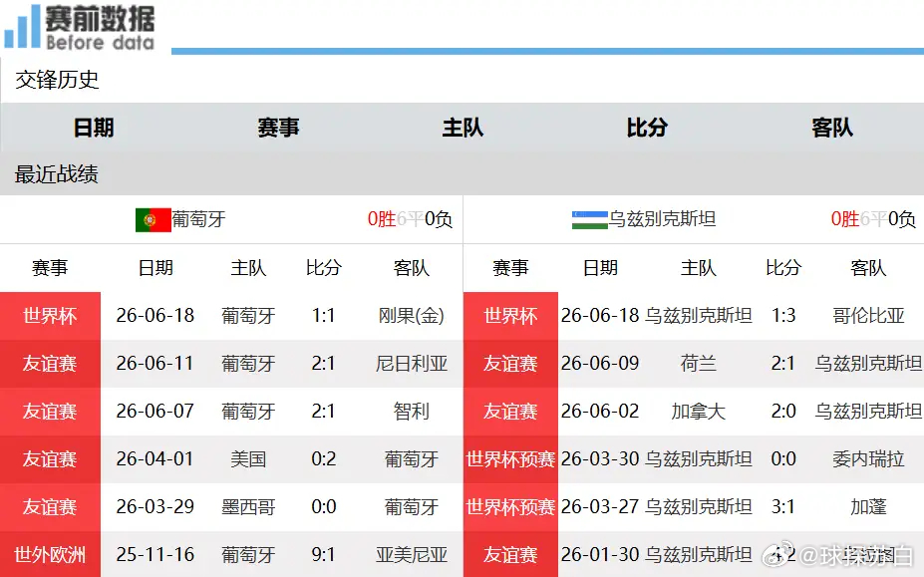Image resolution: width=924 pixels, height=577 pixels.
Task: Click Uzbekistan's 0胜6平0负 record summary
Action: coord(873,219)
